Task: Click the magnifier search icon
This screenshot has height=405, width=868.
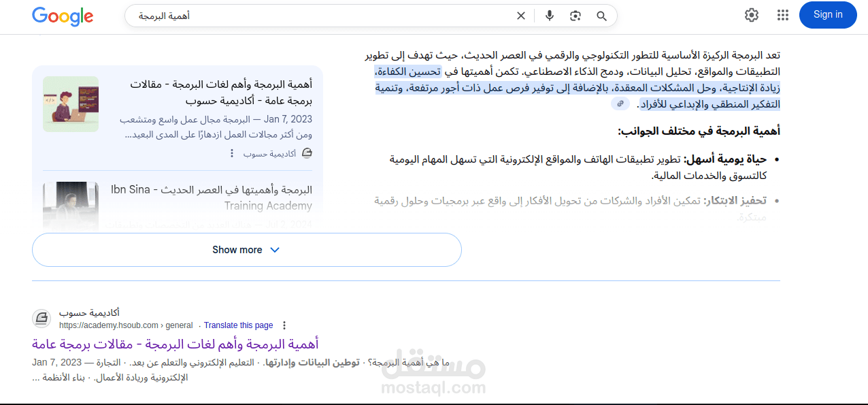Action: 601,16
